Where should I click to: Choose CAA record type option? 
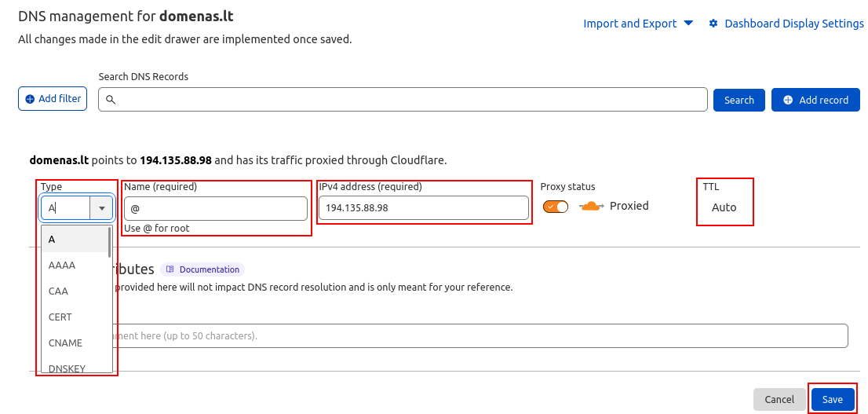59,291
